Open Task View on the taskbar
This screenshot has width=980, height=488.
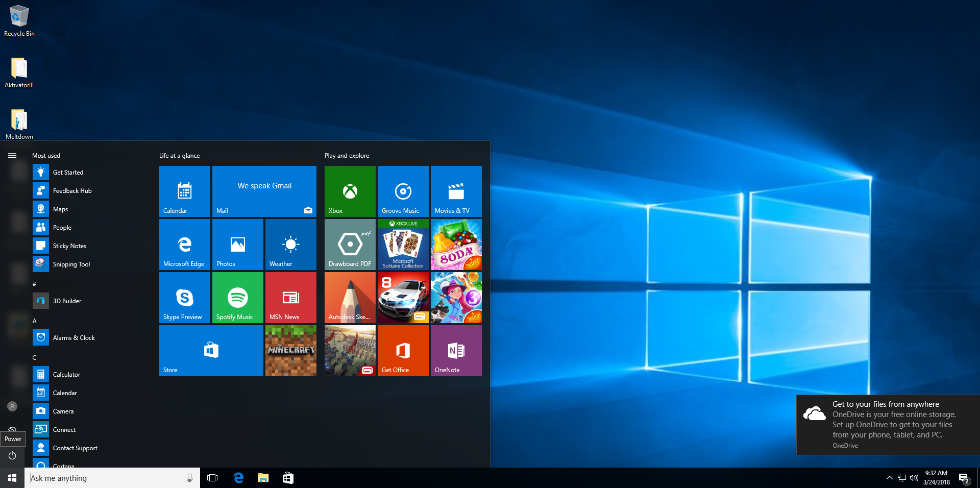tap(212, 478)
